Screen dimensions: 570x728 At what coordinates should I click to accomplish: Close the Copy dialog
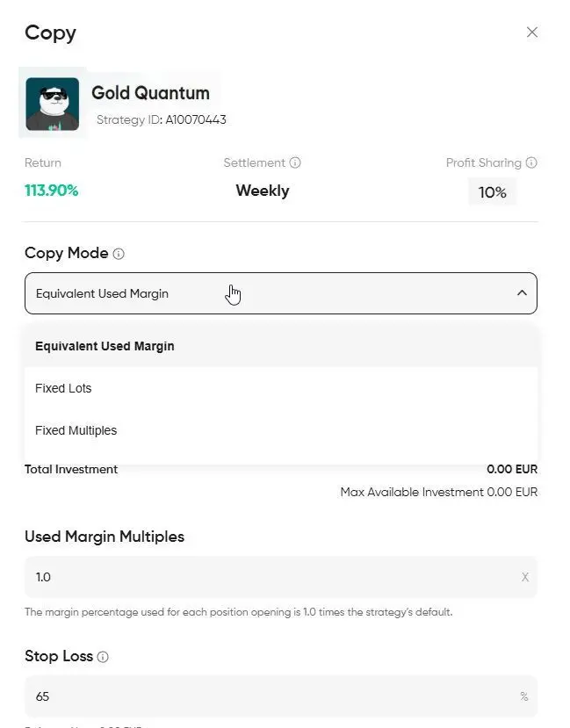(x=532, y=32)
